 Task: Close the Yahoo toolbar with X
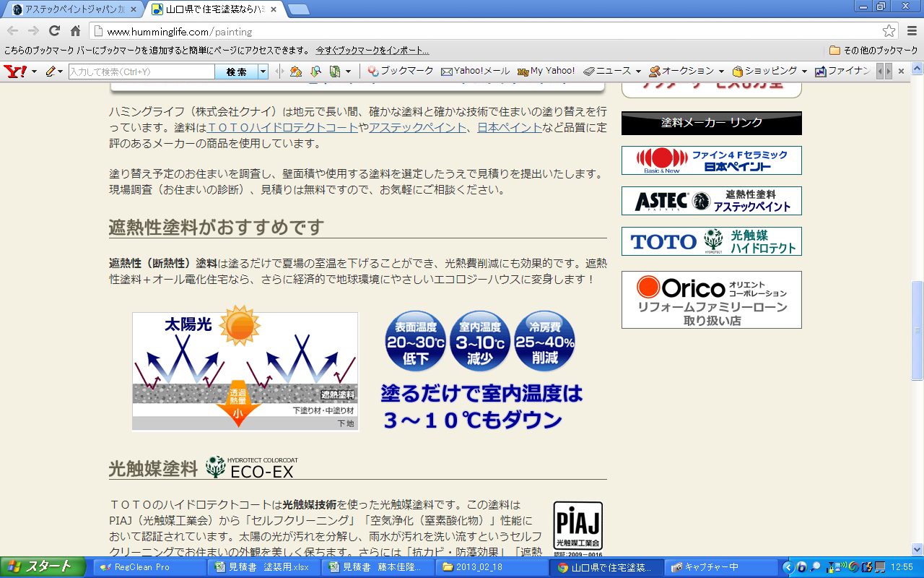click(901, 71)
